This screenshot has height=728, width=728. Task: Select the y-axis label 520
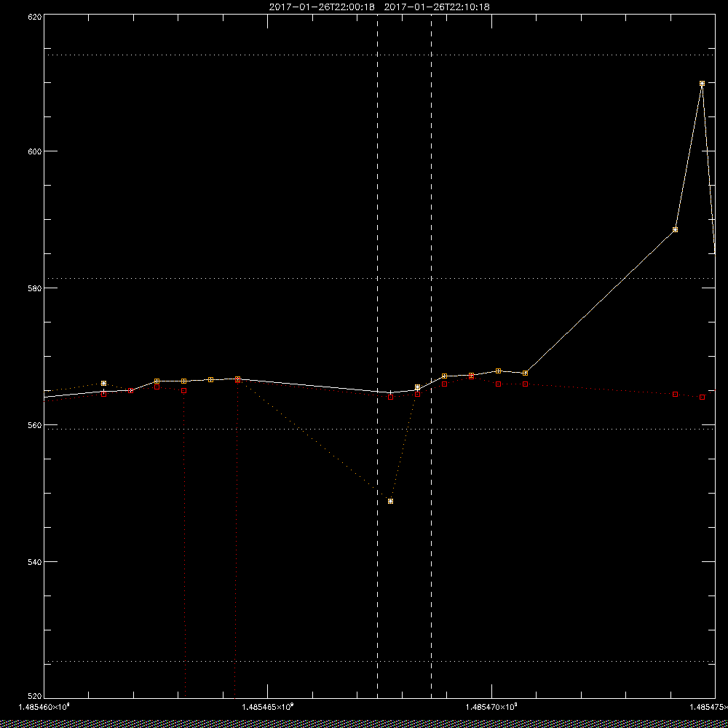pyautogui.click(x=35, y=697)
